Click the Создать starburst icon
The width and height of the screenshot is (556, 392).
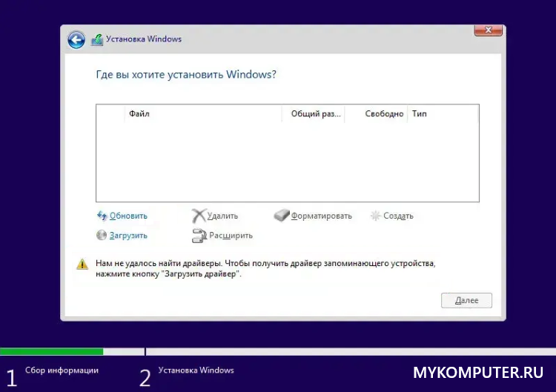pyautogui.click(x=375, y=216)
